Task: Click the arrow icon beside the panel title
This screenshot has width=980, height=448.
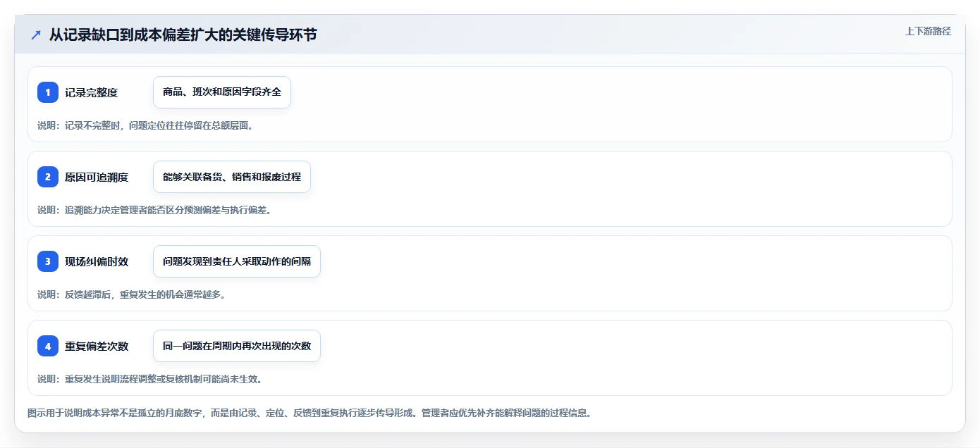Action: click(x=36, y=35)
